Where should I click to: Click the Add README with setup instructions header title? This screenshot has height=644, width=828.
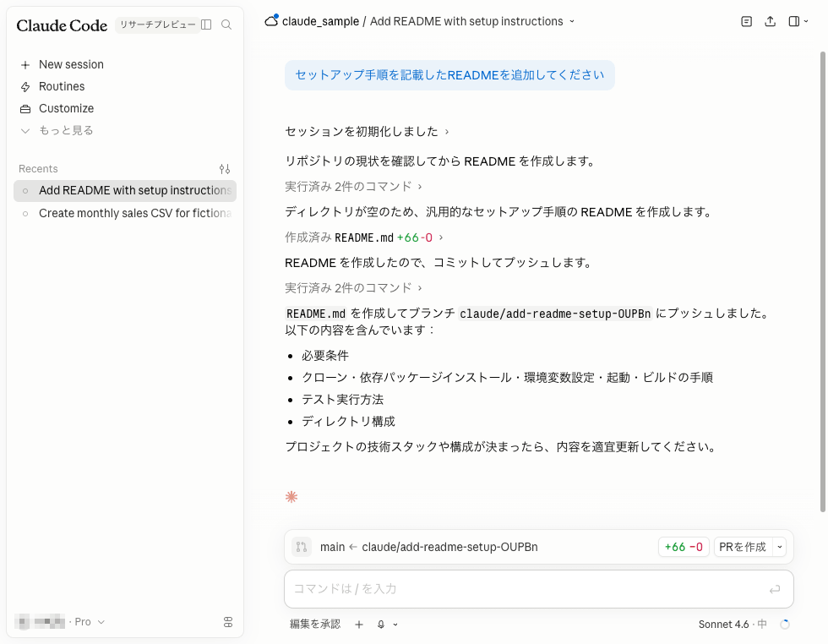point(466,22)
